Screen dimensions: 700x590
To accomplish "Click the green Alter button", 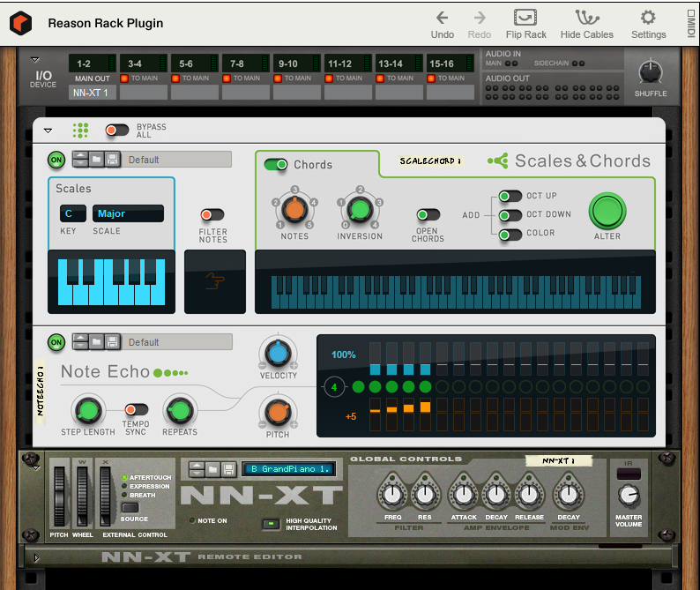I will click(607, 211).
